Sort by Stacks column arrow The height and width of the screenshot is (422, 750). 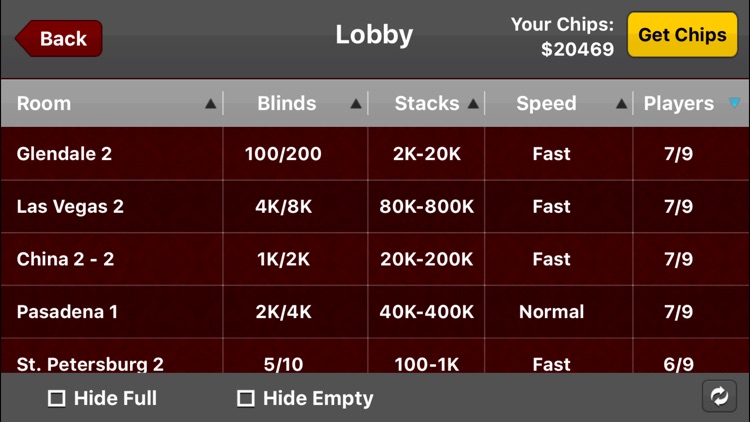(473, 104)
